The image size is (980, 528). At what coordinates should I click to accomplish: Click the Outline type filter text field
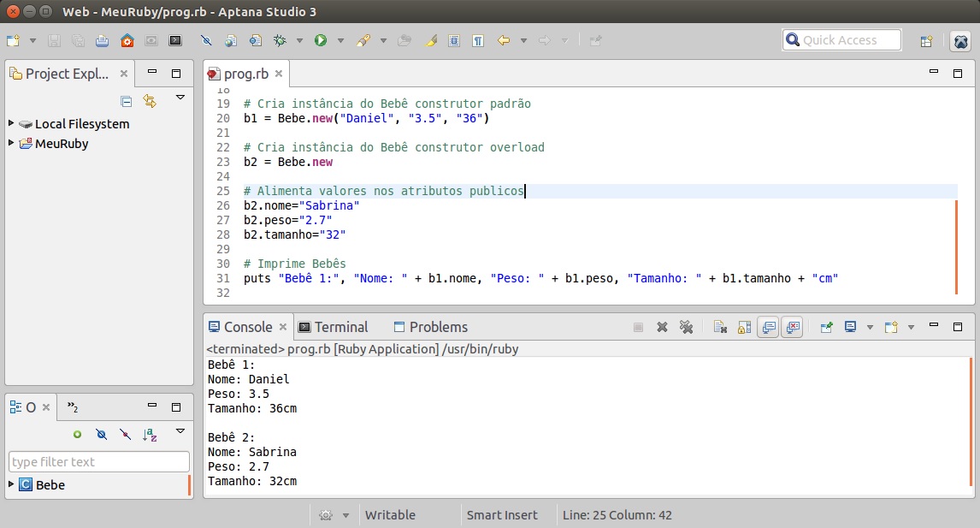(98, 462)
